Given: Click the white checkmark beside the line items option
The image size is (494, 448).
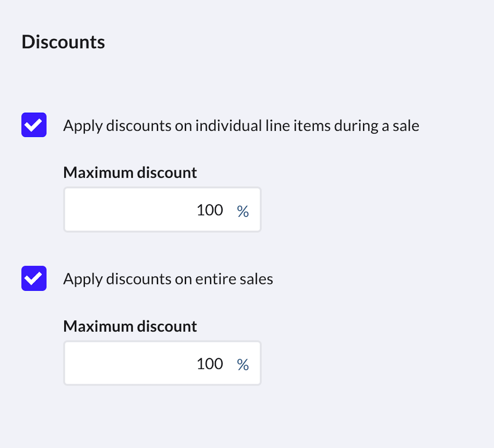Looking at the screenshot, I should 34,125.
